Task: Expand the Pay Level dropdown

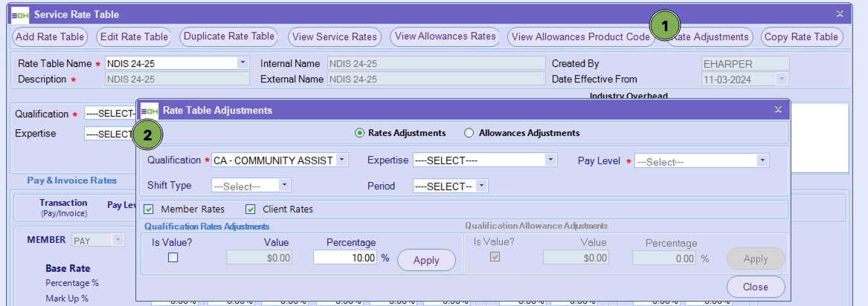Action: 762,160
